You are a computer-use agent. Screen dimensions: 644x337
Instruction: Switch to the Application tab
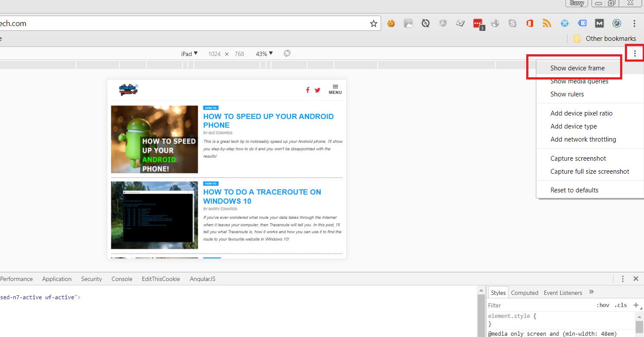[57, 279]
